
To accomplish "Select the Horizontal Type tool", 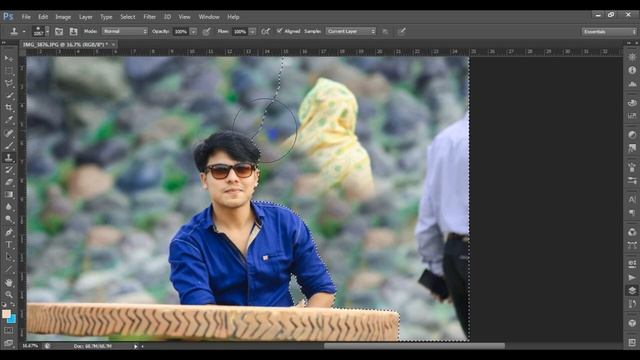I will coord(9,244).
